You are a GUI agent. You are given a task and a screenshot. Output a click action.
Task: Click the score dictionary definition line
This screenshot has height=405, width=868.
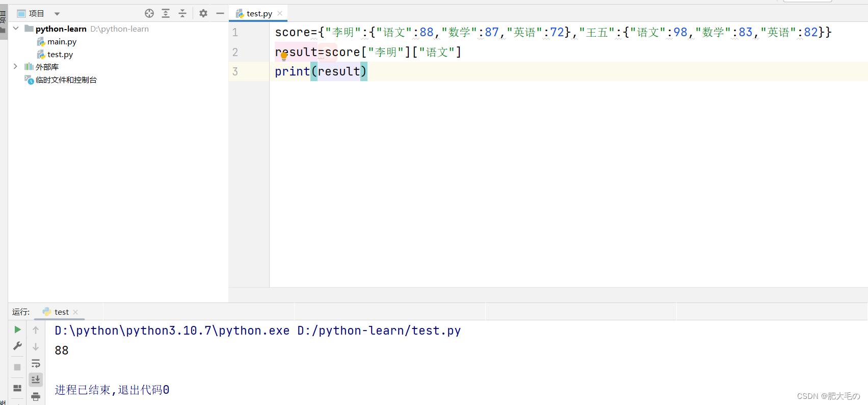point(553,33)
